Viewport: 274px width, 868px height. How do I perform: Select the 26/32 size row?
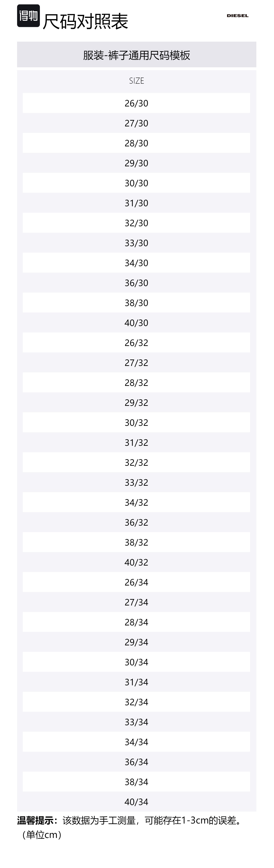click(136, 343)
